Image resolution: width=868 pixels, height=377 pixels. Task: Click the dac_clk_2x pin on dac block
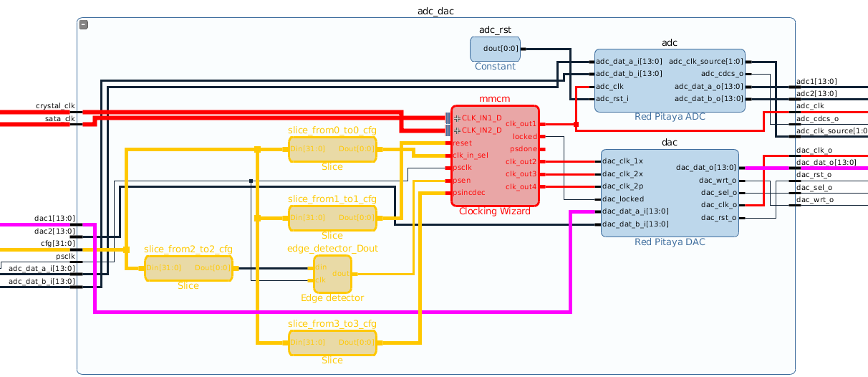coord(622,173)
